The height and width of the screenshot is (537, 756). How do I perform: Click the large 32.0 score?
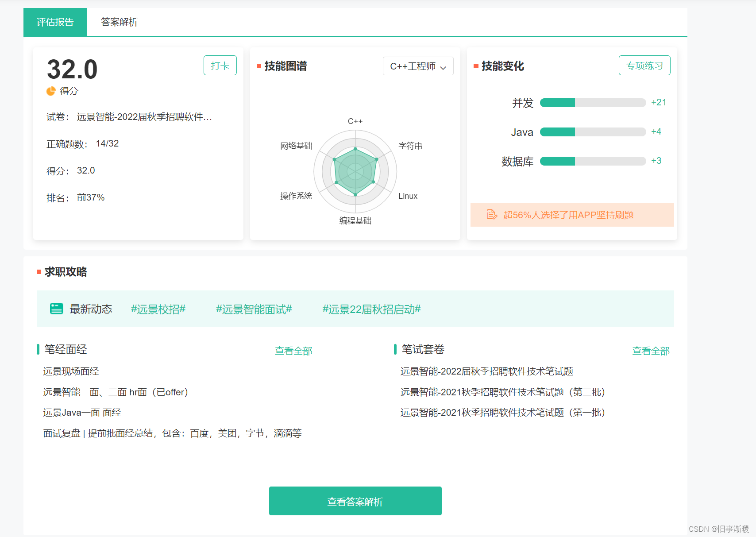point(72,70)
